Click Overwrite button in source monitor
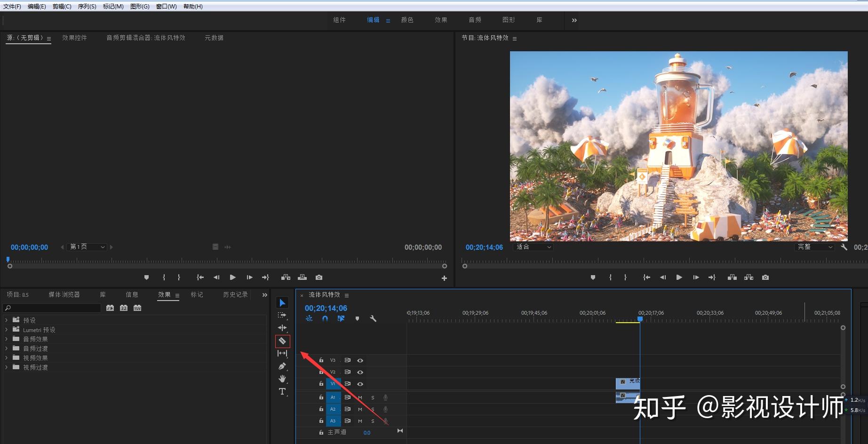 point(303,277)
